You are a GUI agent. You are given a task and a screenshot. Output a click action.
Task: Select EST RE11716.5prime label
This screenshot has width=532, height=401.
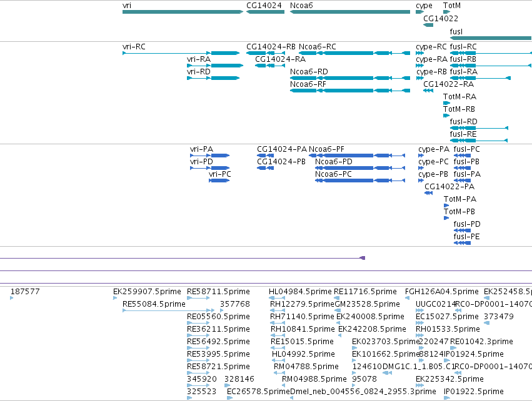pyautogui.click(x=365, y=292)
